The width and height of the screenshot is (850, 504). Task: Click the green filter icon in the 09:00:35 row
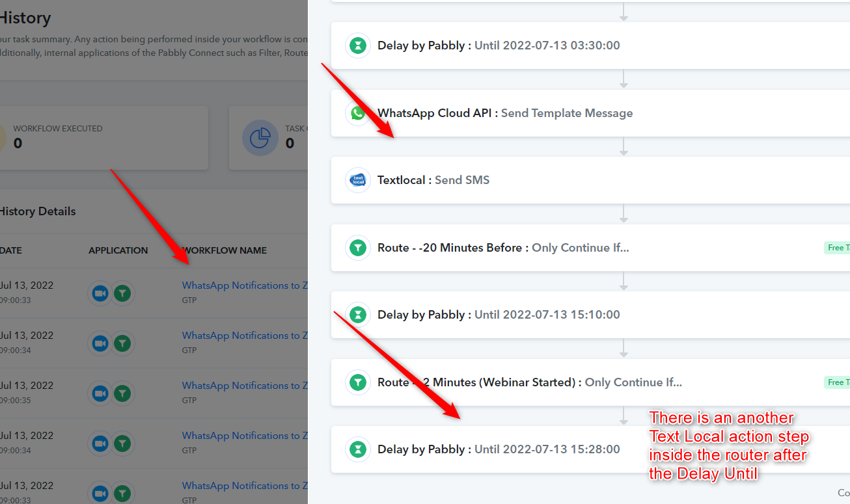tap(122, 393)
